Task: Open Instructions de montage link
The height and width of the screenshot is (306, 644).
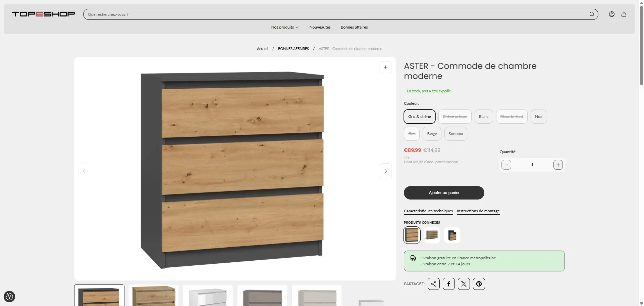Action: tap(478, 211)
